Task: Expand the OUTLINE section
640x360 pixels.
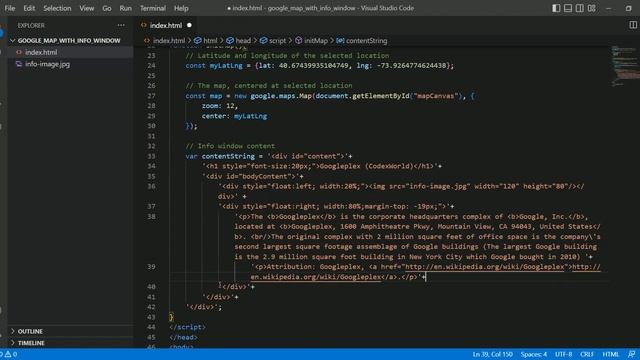Action: point(30,331)
